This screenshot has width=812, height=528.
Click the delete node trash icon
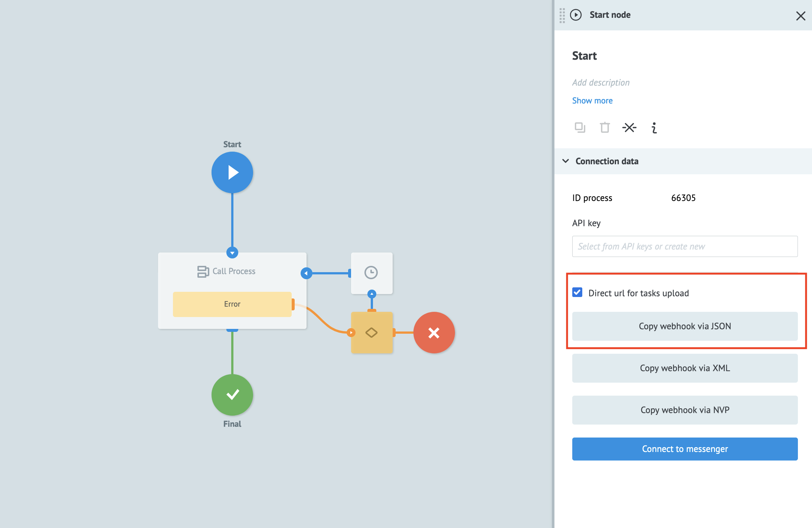click(605, 128)
